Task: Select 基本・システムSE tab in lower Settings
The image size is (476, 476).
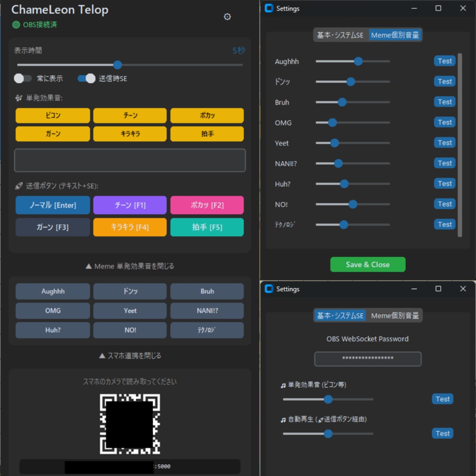Action: point(340,316)
